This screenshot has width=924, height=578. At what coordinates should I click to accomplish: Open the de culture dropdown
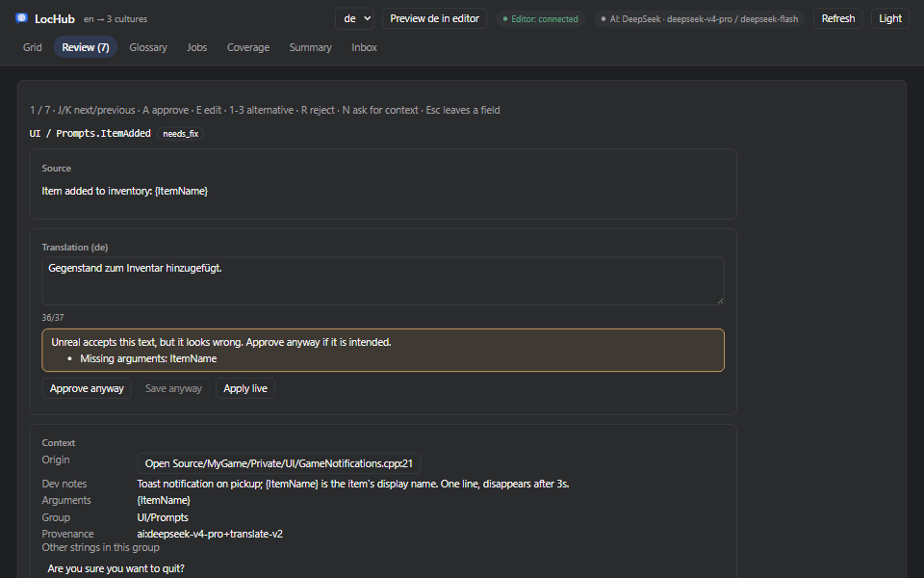point(355,18)
